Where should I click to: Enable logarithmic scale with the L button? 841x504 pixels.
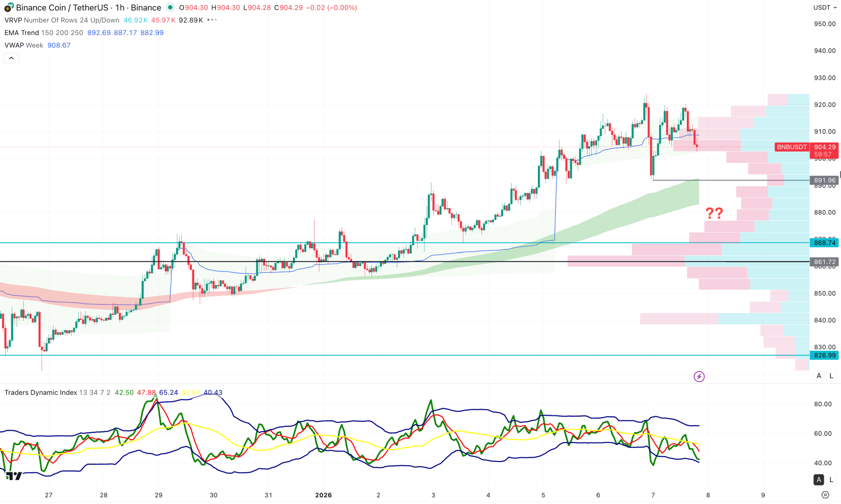click(831, 376)
